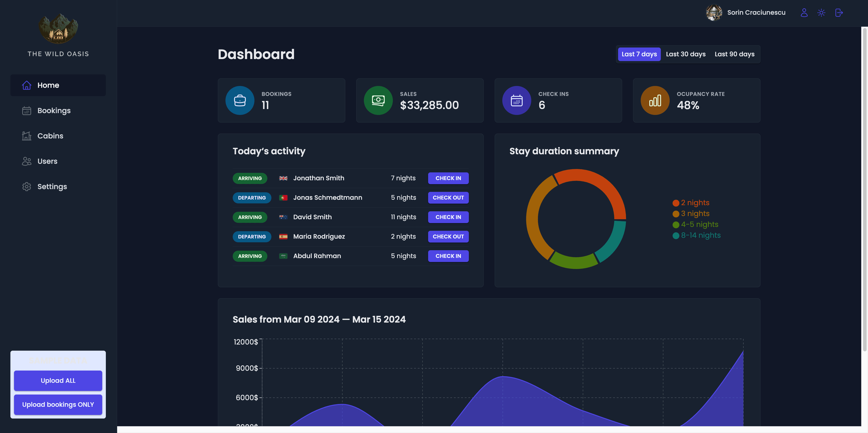Click the '11 nights' text
The height and width of the screenshot is (433, 868).
click(x=403, y=217)
